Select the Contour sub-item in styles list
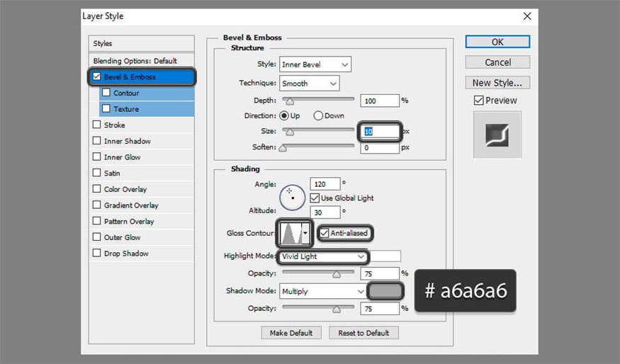Viewport: 620px width, 364px height. click(x=126, y=93)
